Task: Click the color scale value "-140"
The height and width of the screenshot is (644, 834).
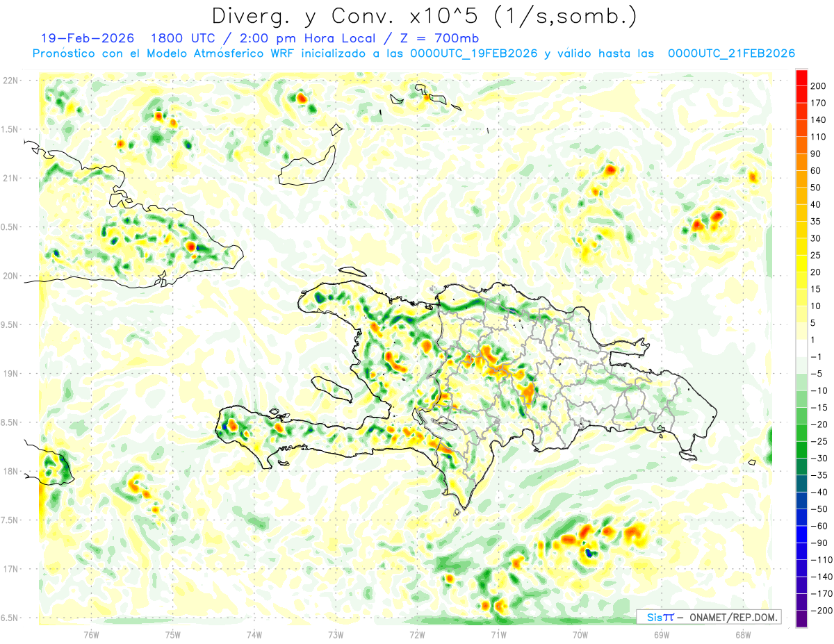Action: click(822, 577)
